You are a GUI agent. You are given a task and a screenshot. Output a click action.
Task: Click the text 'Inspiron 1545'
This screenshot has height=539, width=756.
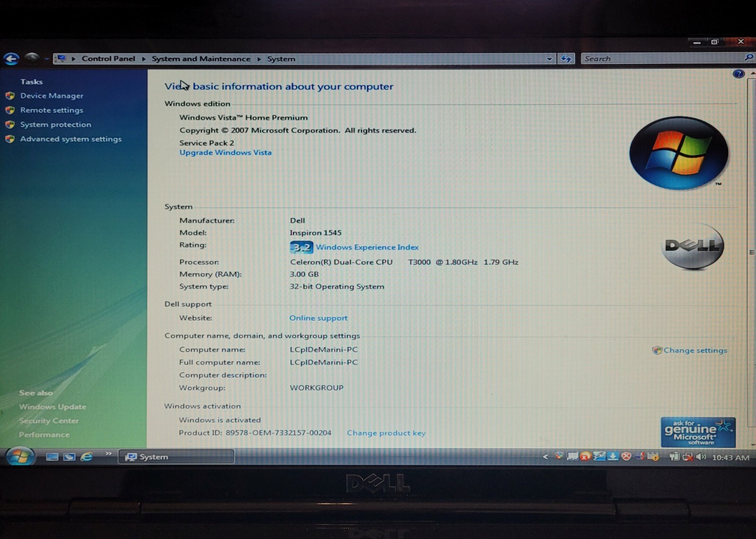(315, 233)
